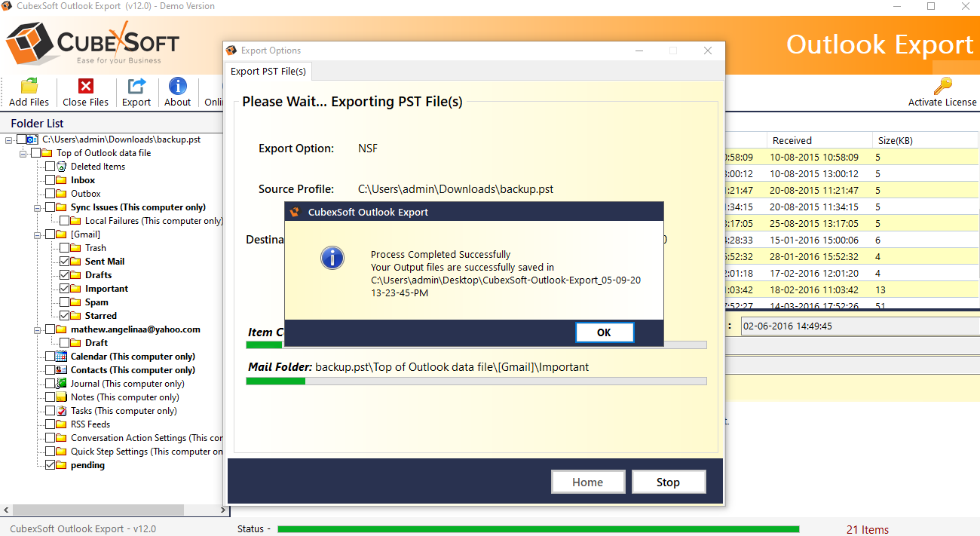Collapse the [Gmail] tree node

pos(38,234)
